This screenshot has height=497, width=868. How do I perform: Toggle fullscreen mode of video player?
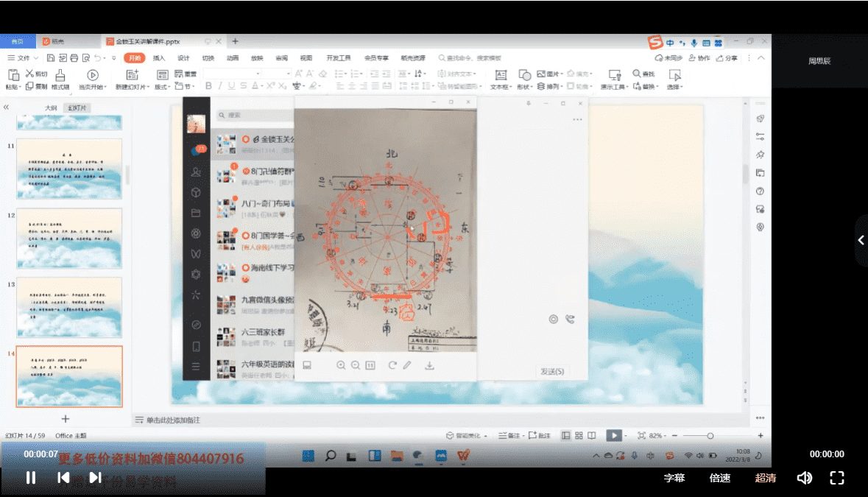(x=837, y=478)
